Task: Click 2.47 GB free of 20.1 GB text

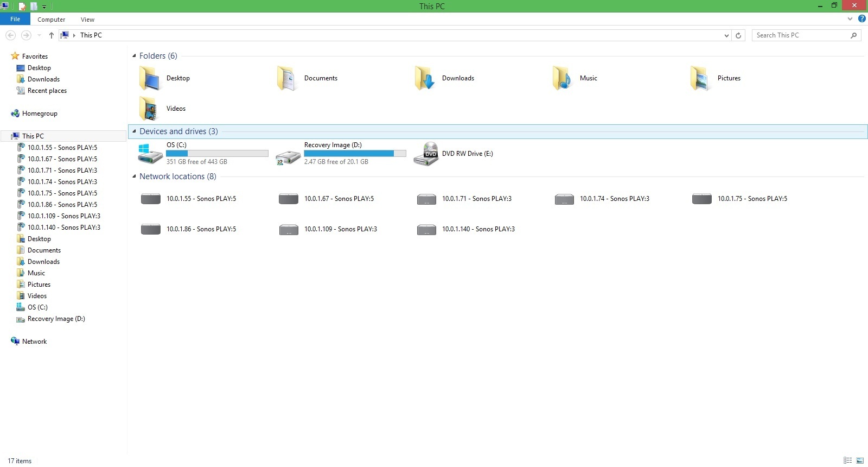Action: [x=336, y=162]
